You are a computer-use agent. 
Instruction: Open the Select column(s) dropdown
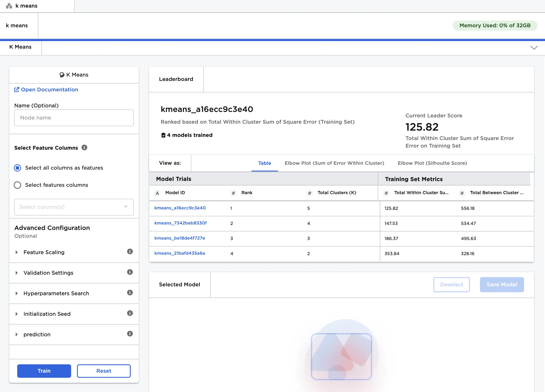coord(74,207)
